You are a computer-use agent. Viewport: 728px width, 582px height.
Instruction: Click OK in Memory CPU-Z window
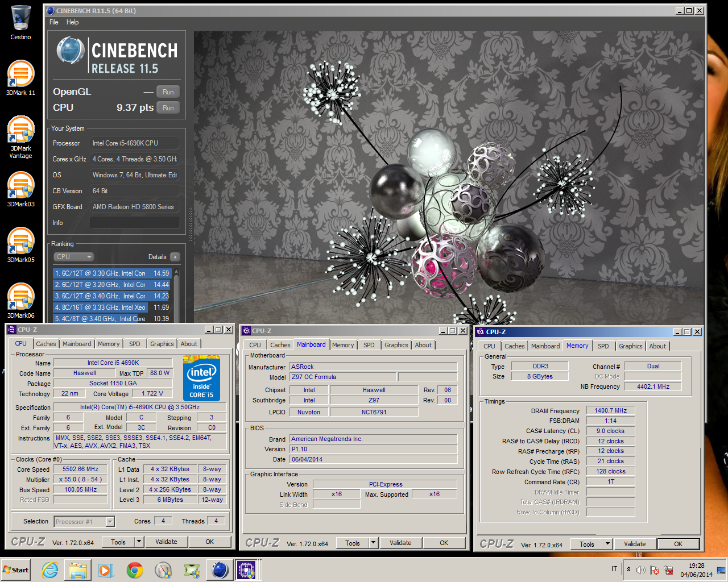pos(678,544)
